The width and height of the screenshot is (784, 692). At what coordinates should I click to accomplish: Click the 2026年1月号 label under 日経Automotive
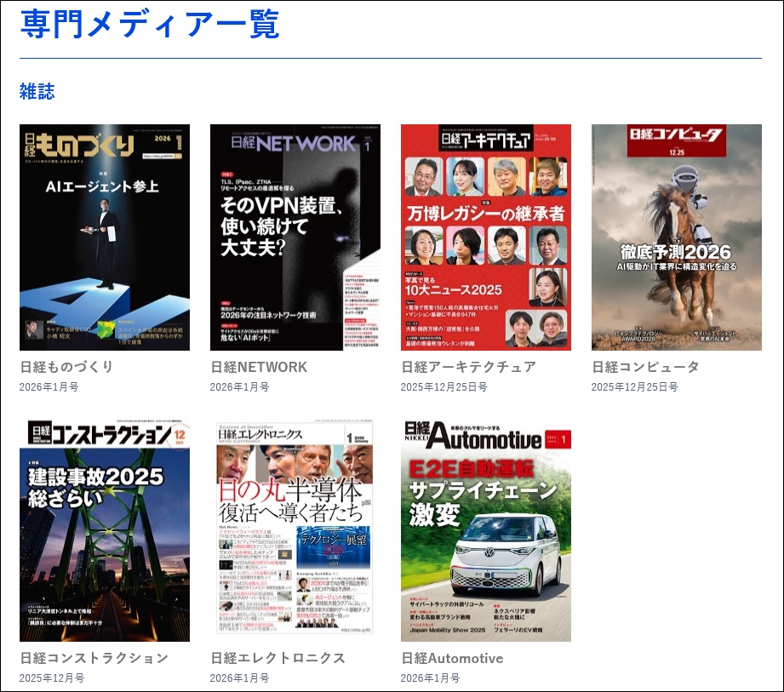(429, 678)
